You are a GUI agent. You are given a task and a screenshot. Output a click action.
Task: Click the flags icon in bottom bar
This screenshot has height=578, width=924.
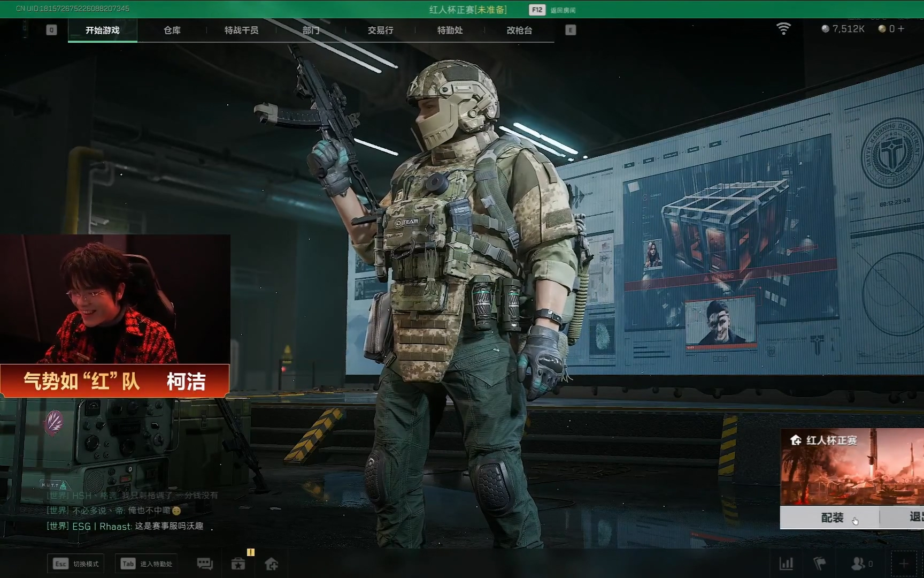pyautogui.click(x=819, y=564)
